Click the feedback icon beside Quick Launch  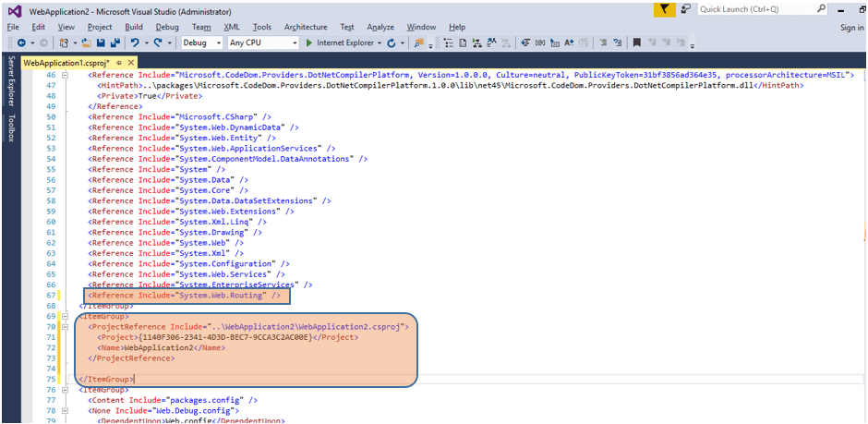(x=686, y=9)
